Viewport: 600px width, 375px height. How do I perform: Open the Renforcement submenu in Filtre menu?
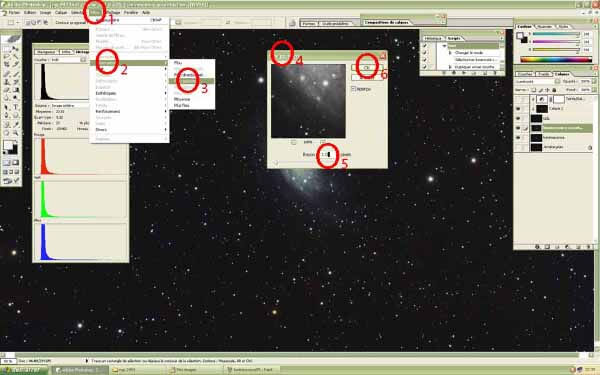[x=130, y=111]
